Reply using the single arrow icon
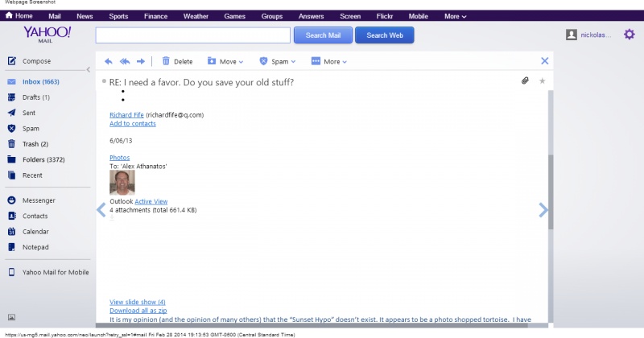The height and width of the screenshot is (338, 644). pos(108,61)
